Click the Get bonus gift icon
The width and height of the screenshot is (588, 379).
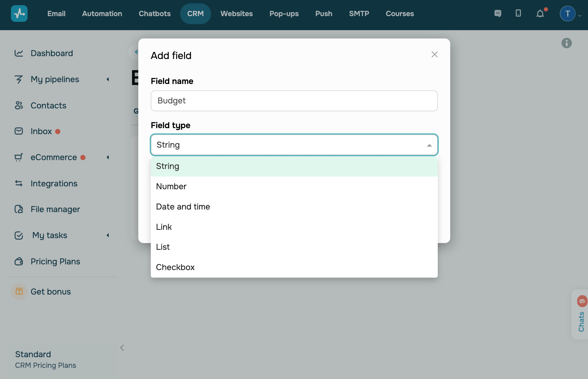(19, 291)
